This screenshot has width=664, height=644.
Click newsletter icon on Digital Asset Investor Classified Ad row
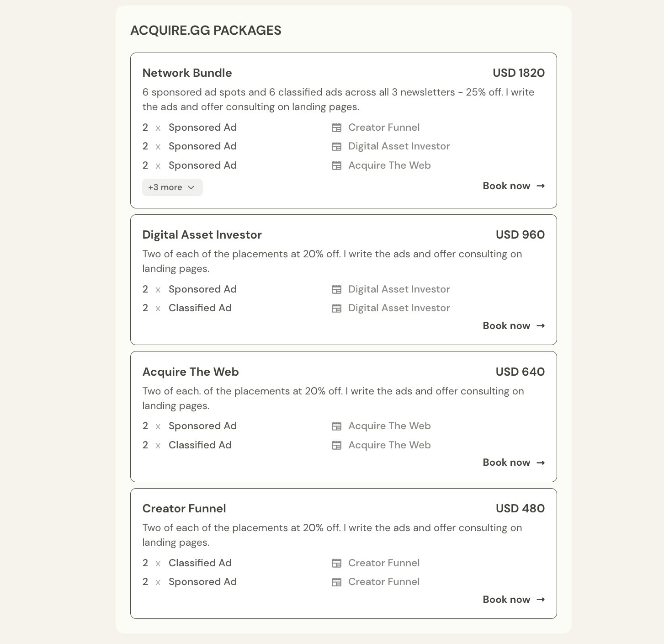coord(336,309)
